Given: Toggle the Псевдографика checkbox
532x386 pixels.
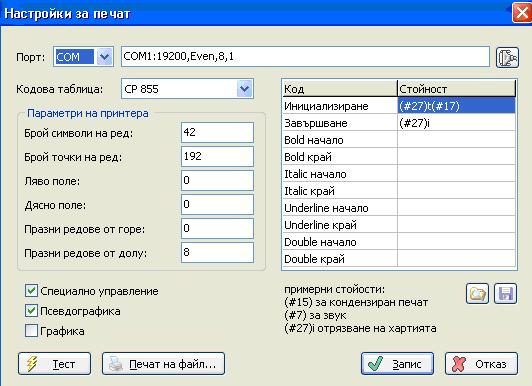Looking at the screenshot, I should coord(31,311).
